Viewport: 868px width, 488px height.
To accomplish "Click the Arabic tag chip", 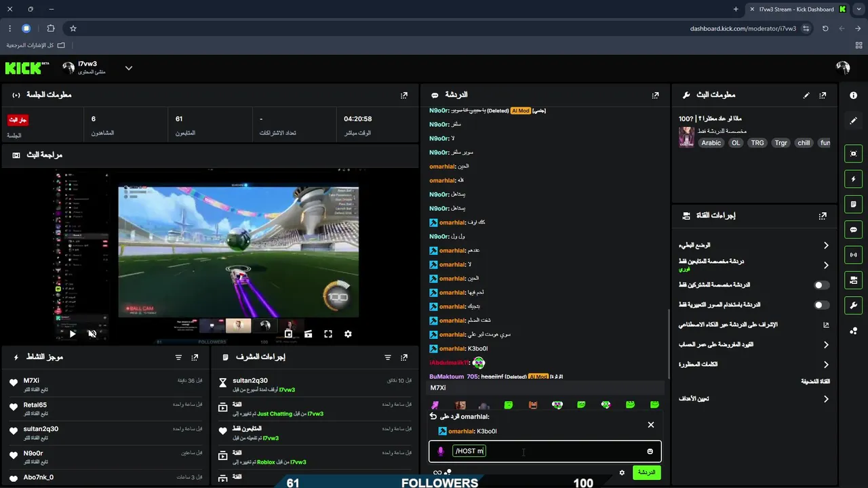I will tap(711, 143).
